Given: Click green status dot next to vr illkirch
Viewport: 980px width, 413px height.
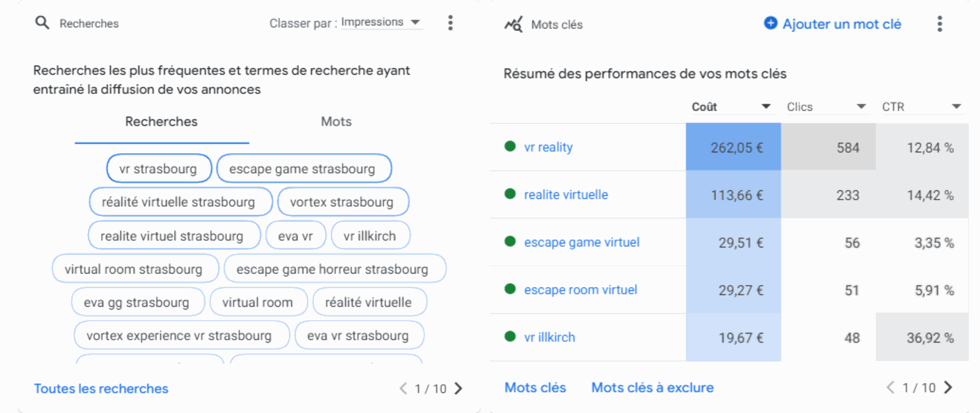Looking at the screenshot, I should tap(510, 337).
